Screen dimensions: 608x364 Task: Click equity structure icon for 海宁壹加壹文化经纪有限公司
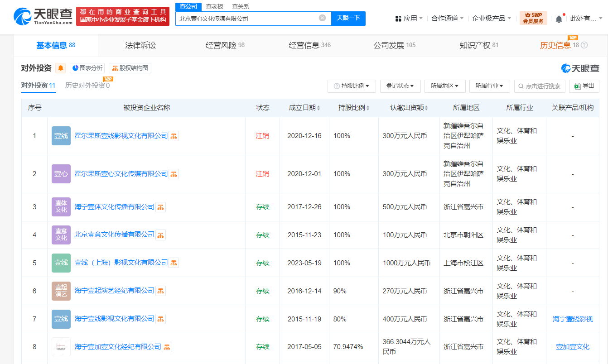click(x=167, y=347)
